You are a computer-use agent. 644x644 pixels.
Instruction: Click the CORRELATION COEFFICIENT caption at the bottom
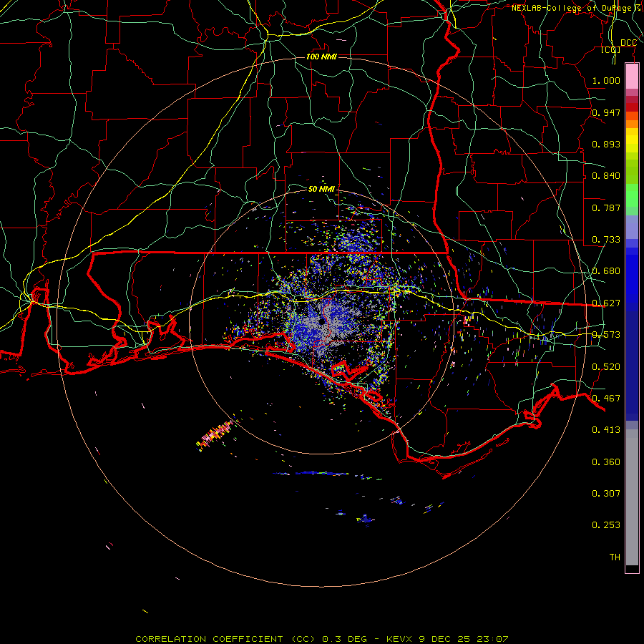pos(321,639)
